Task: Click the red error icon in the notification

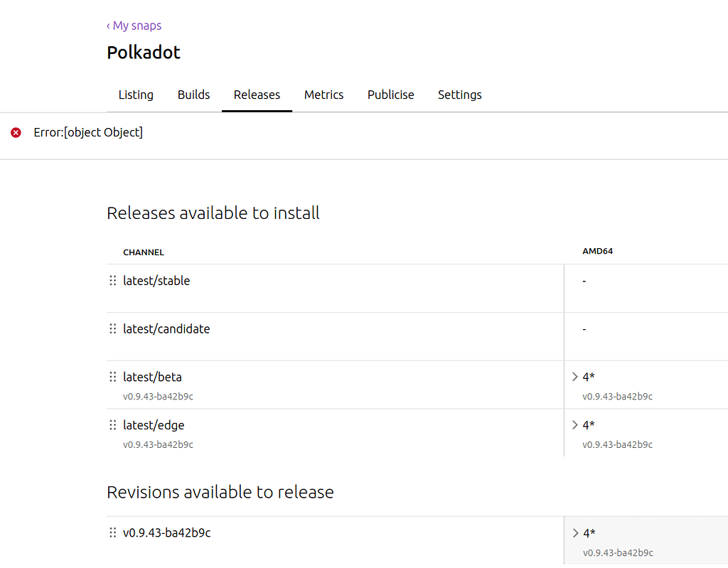Action: [16, 133]
